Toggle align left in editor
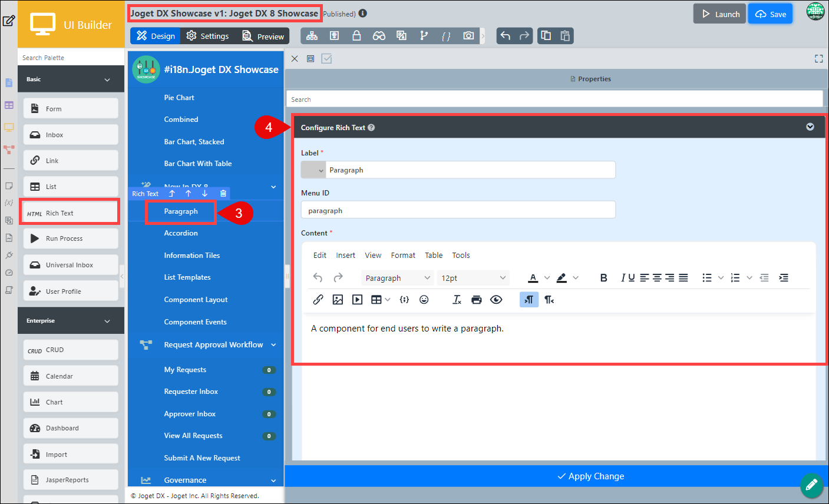 point(645,278)
